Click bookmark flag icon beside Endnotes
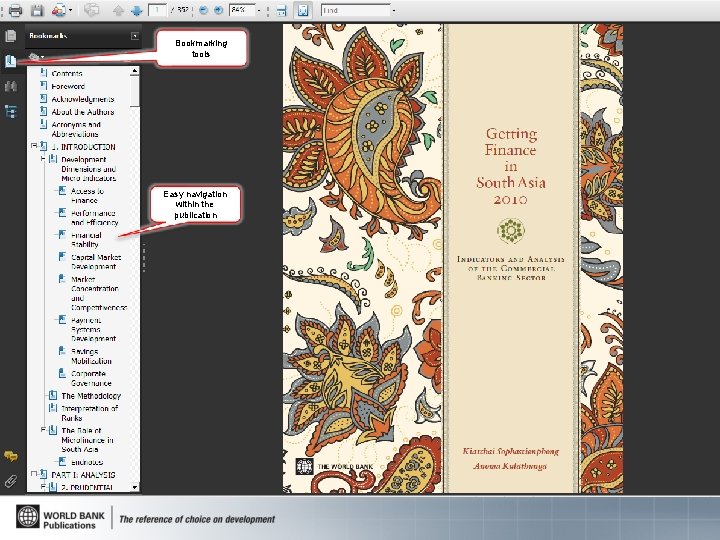Screen dimensions: 720x540 [x=62, y=461]
